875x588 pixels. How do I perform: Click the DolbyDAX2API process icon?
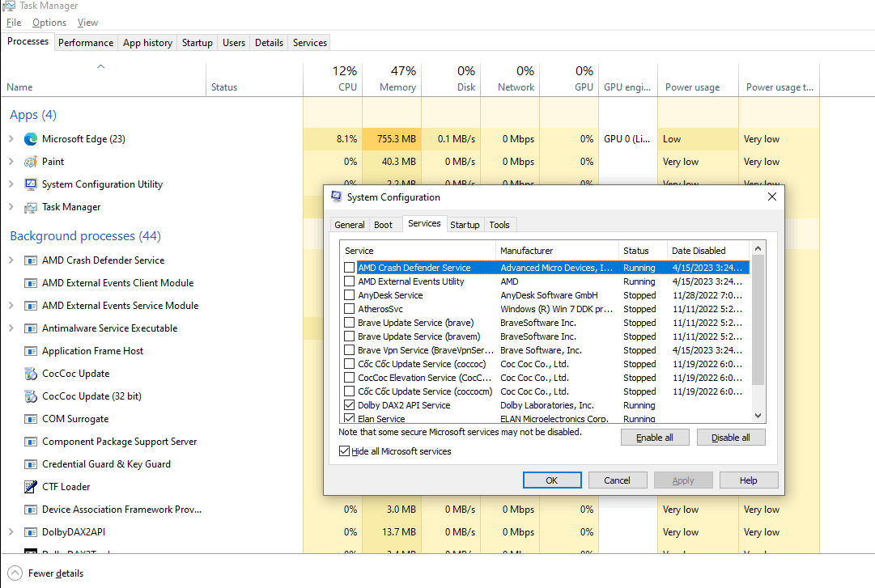(x=31, y=532)
